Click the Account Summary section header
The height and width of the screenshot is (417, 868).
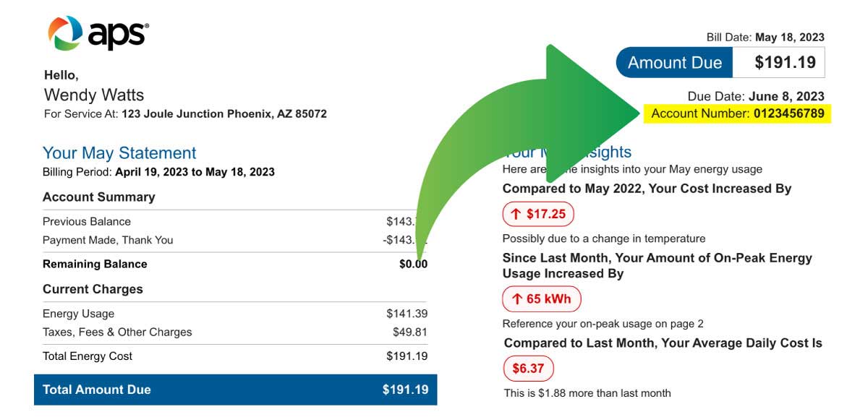click(x=99, y=197)
